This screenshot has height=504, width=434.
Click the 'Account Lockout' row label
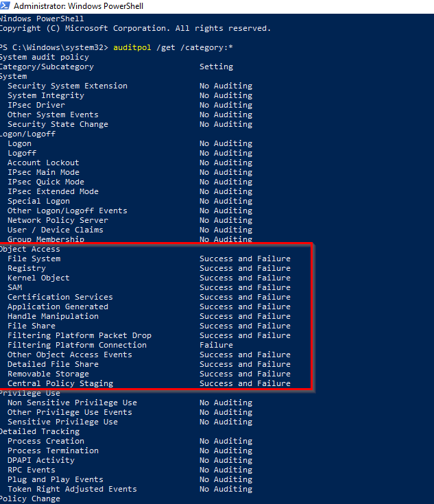tap(43, 163)
